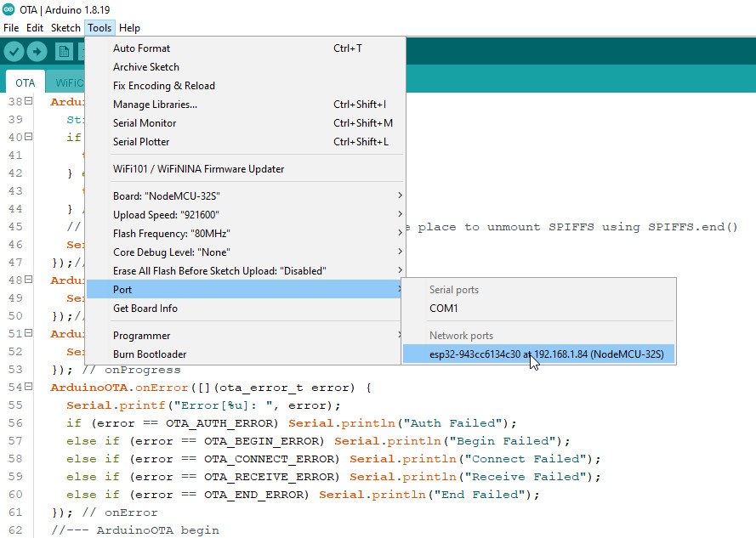Viewport: 756px width, 538px height.
Task: Collapse the code fold at line 51
Action: 28,333
